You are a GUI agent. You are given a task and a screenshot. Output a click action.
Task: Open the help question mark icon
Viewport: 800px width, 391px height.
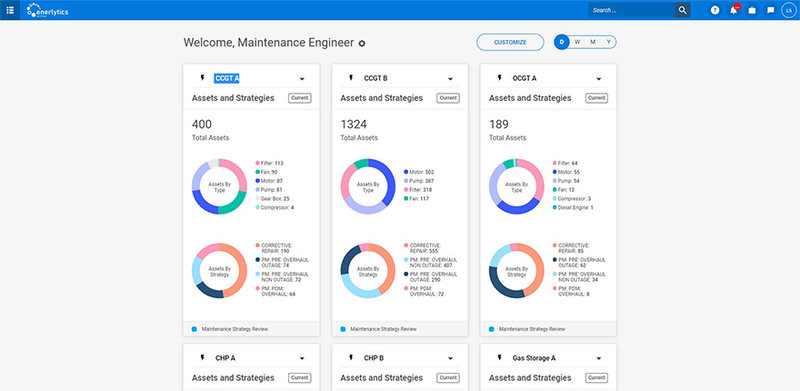pos(715,10)
